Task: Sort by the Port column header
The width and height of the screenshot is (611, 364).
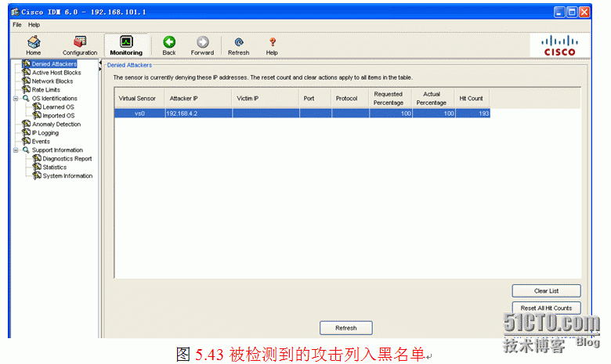Action: [x=315, y=99]
